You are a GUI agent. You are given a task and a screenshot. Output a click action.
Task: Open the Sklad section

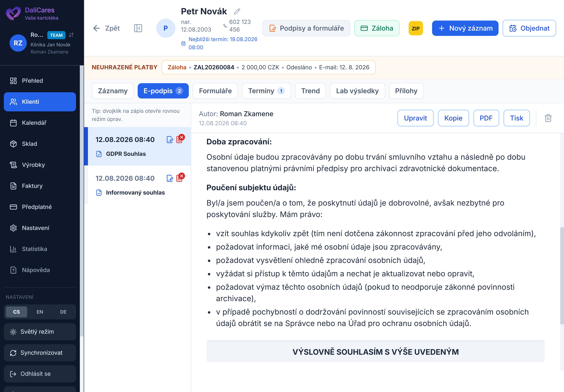(40, 144)
